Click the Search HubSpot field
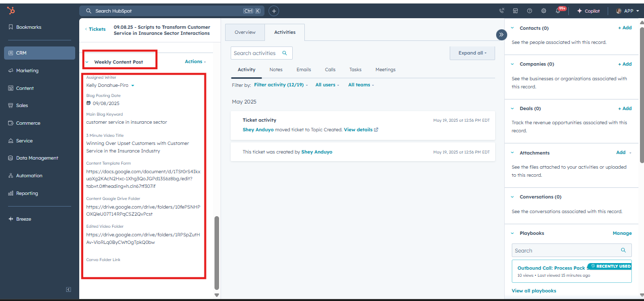644x301 pixels. click(172, 11)
